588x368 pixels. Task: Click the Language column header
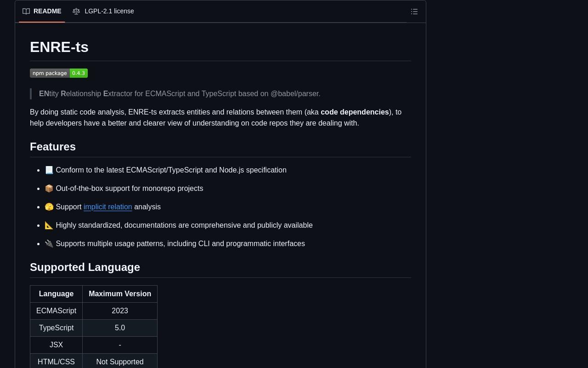click(x=56, y=294)
